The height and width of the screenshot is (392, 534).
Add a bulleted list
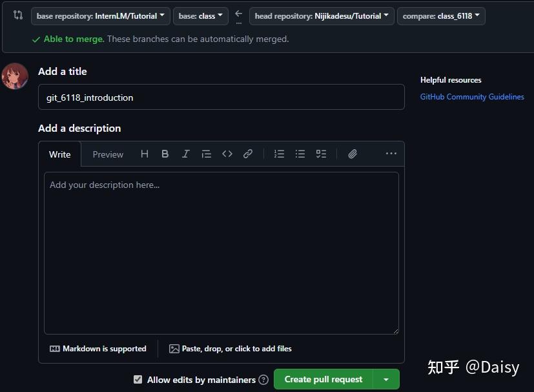[300, 154]
